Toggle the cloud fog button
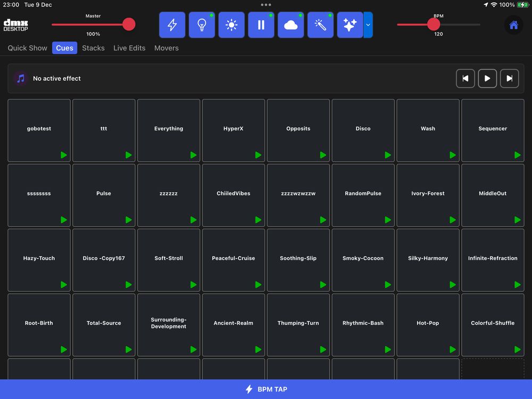Viewport: 532px width, 399px height. [x=291, y=25]
